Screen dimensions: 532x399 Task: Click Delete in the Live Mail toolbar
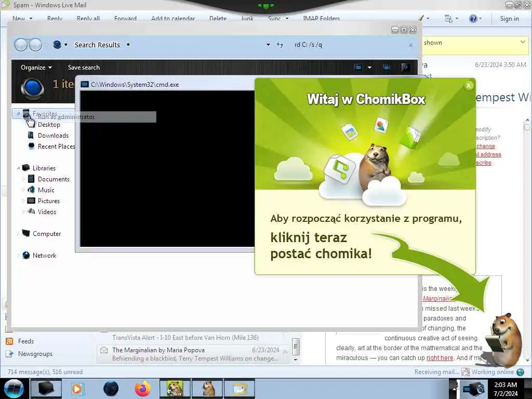[218, 19]
